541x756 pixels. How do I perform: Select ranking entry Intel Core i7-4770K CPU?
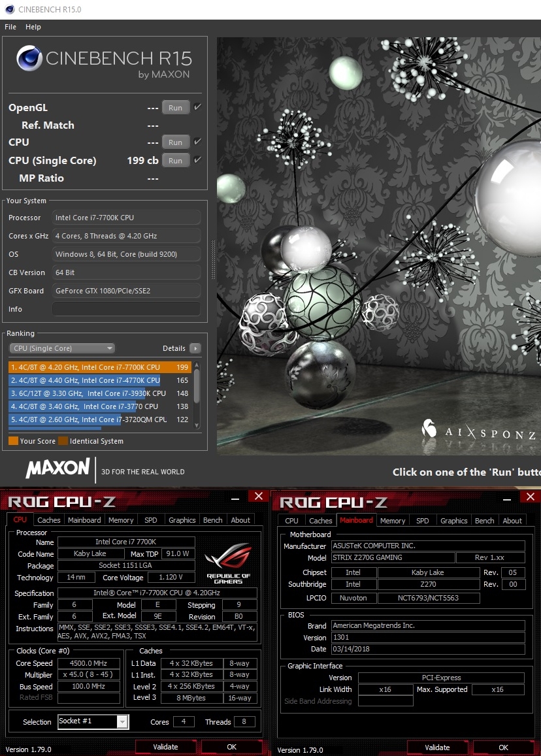point(99,380)
